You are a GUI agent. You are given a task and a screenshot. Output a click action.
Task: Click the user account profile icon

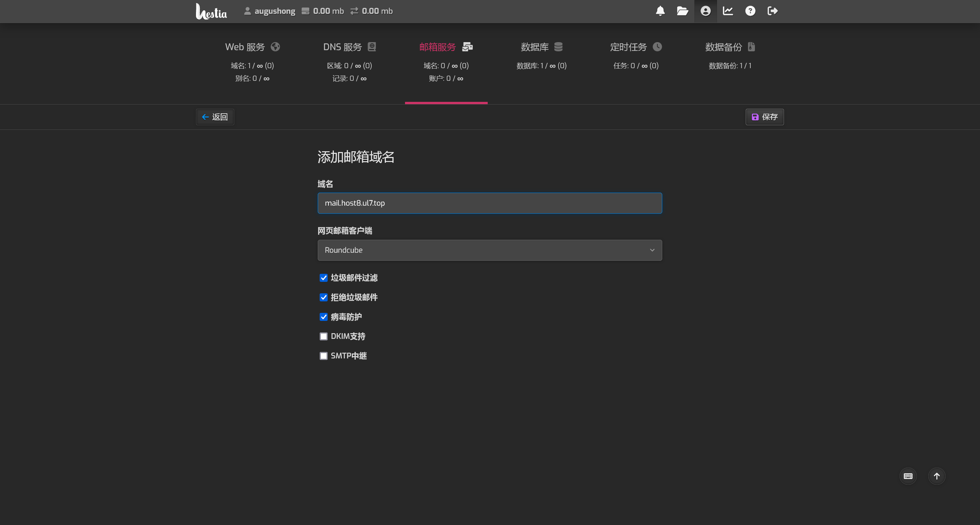click(x=706, y=11)
